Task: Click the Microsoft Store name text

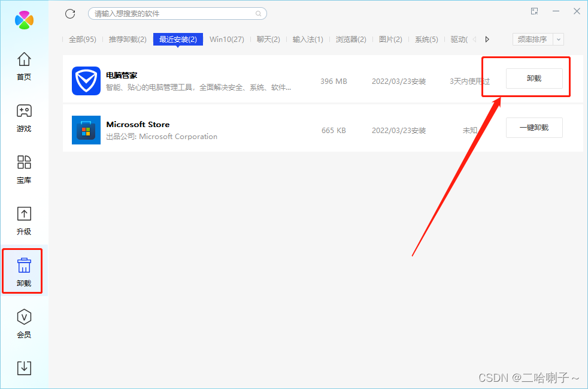Action: click(138, 124)
